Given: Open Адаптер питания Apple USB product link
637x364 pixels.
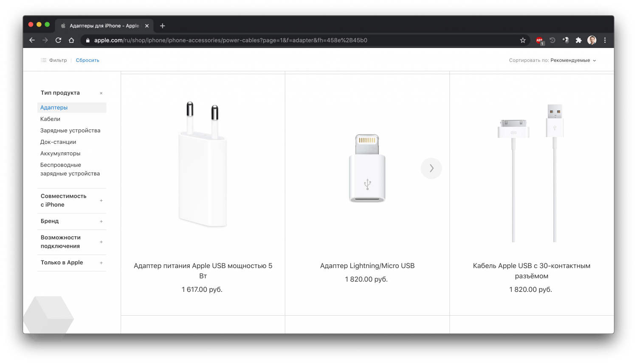Looking at the screenshot, I should [x=203, y=271].
